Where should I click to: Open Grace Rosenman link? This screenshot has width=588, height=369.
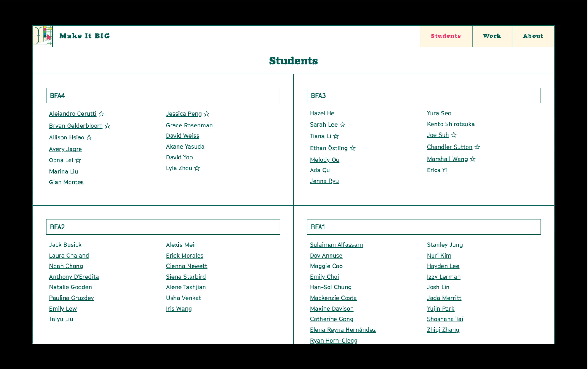pyautogui.click(x=189, y=125)
